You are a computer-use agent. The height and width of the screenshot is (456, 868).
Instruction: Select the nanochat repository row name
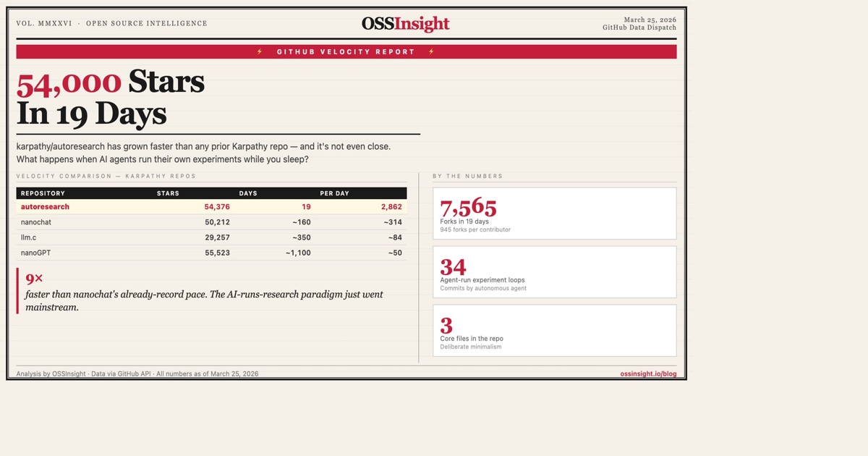point(36,222)
